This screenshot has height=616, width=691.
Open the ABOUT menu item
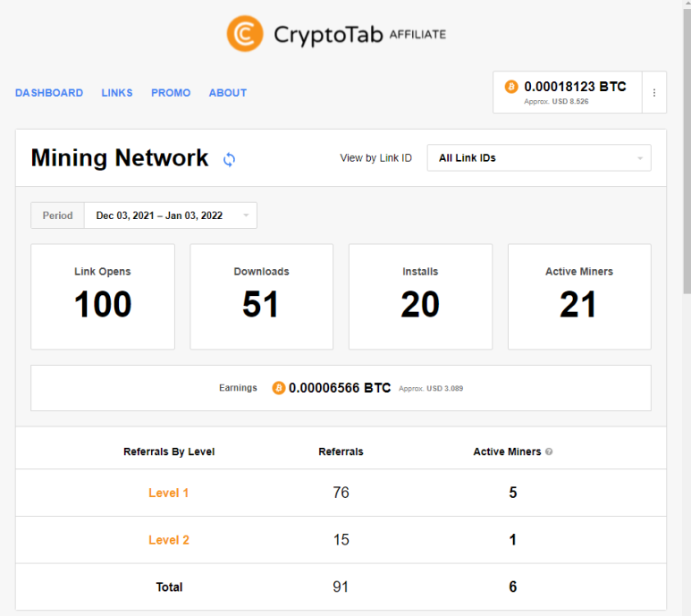tap(228, 93)
